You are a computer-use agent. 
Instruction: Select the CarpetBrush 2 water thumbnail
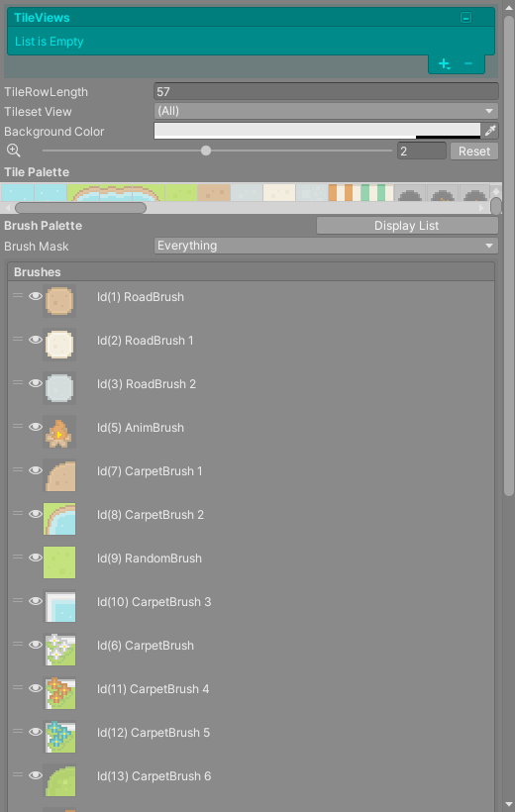[x=59, y=518]
